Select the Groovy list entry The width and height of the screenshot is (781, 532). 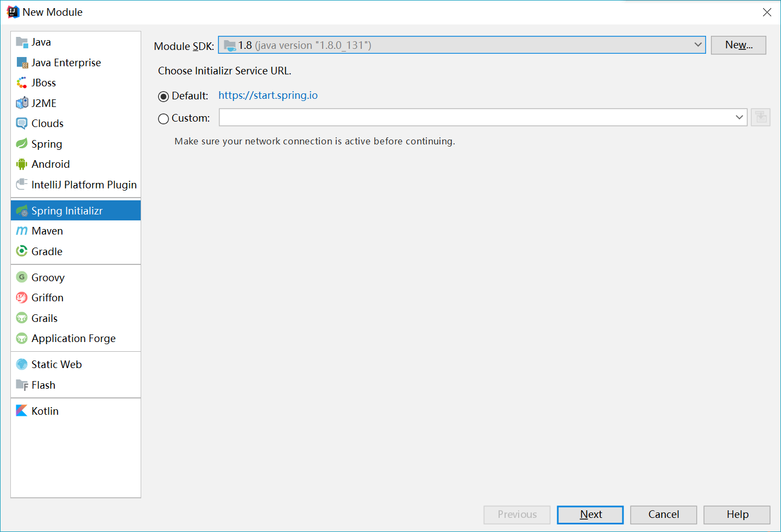(x=75, y=277)
